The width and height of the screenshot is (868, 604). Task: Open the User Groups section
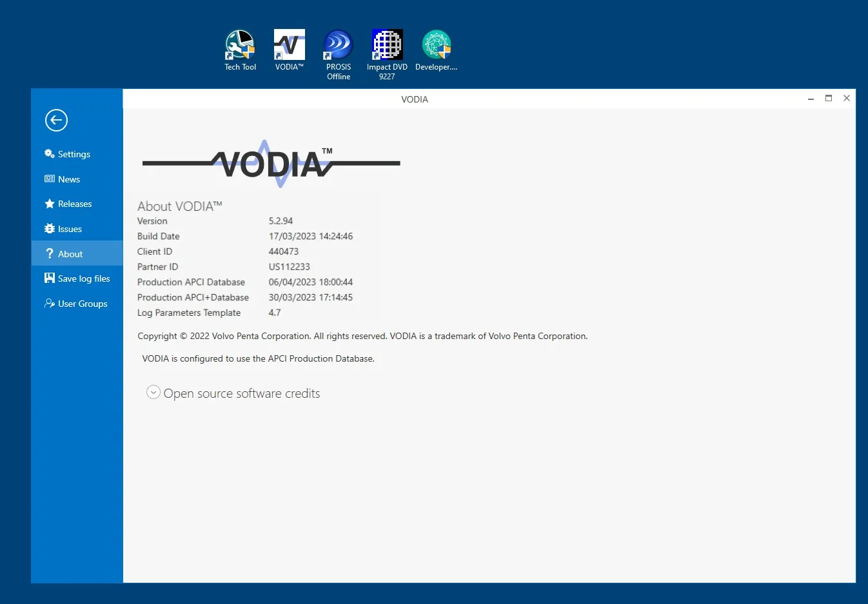[x=83, y=304]
